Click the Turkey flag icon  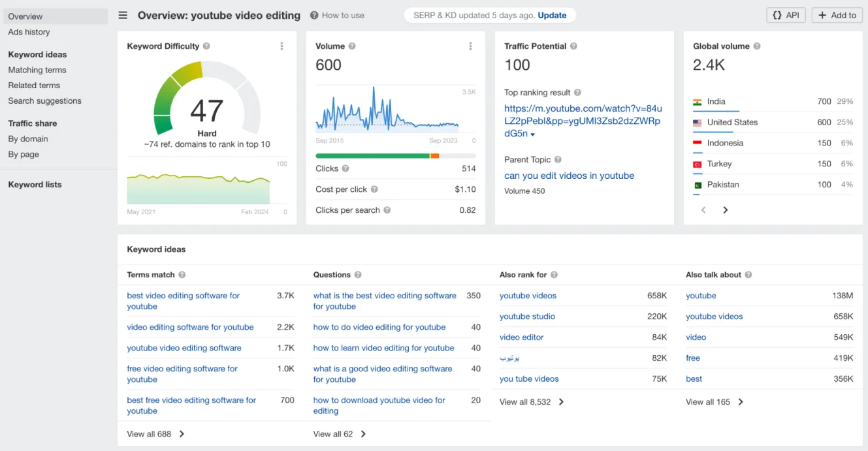(x=698, y=164)
